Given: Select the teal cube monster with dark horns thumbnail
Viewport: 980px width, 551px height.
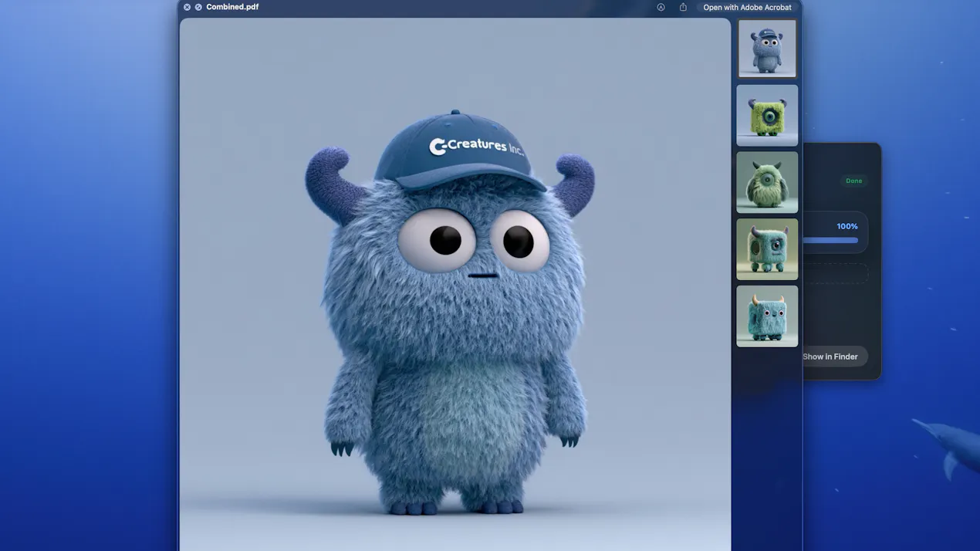Looking at the screenshot, I should point(767,249).
